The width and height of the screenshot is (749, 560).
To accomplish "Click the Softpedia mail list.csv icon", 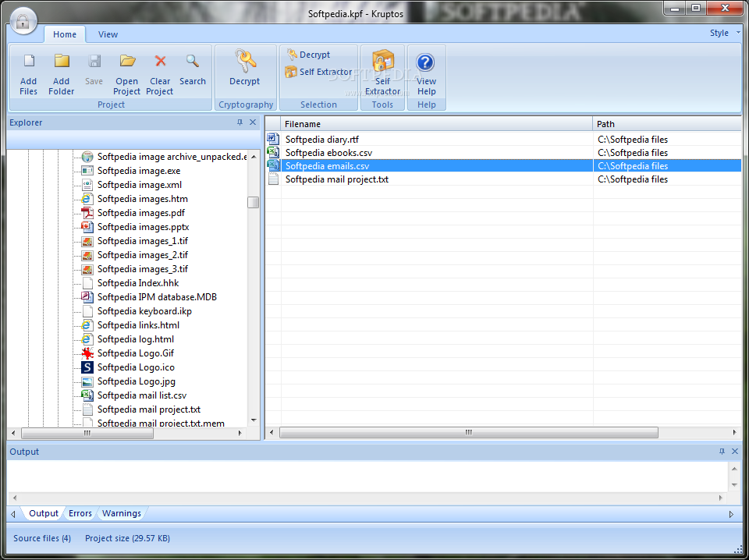I will click(87, 395).
